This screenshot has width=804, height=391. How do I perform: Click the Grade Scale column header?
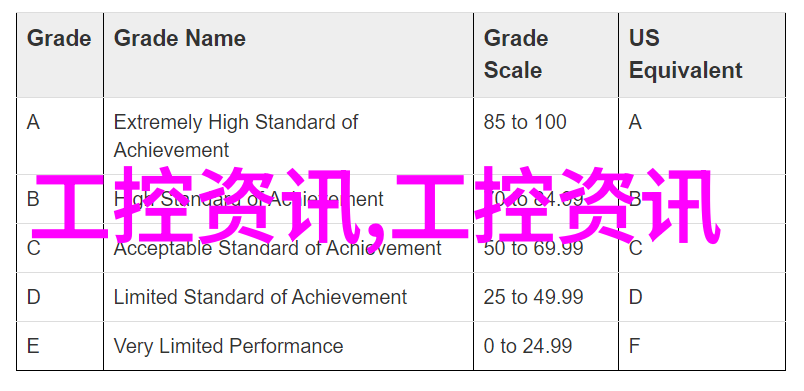coord(546,55)
